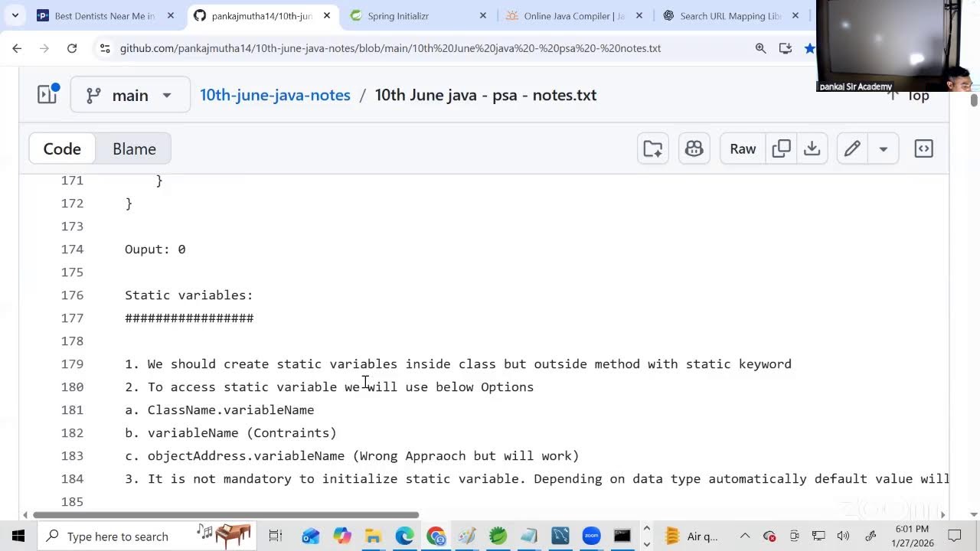This screenshot has height=551, width=980.
Task: Download the raw file
Action: pyautogui.click(x=812, y=148)
